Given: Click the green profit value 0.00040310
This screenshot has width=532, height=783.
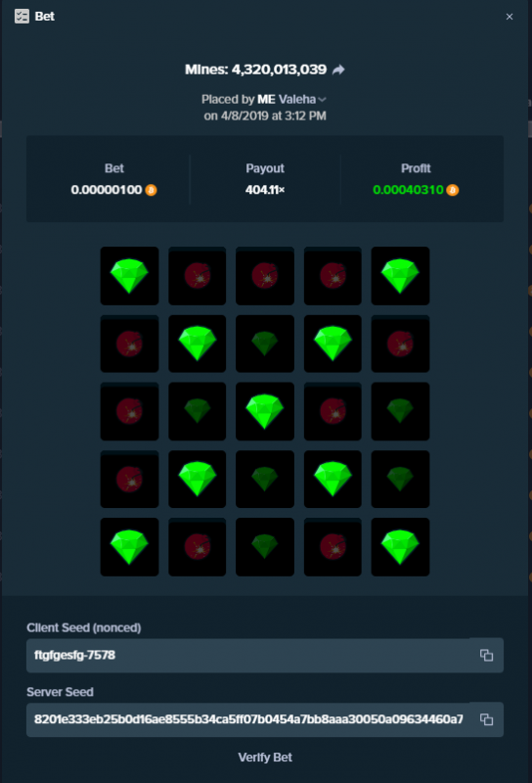Looking at the screenshot, I should pos(408,190).
